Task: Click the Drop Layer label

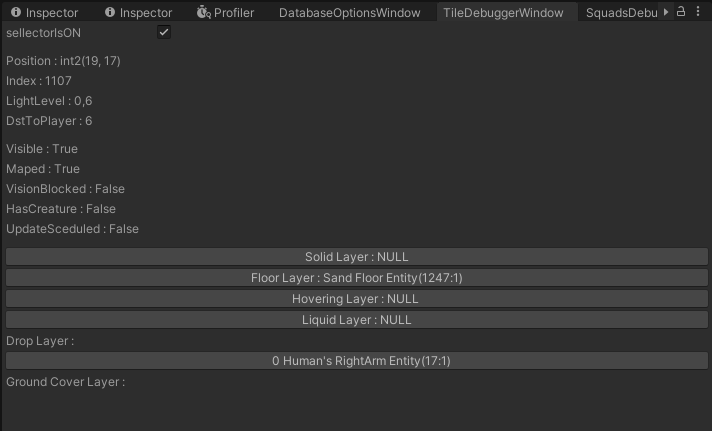Action: 40,341
